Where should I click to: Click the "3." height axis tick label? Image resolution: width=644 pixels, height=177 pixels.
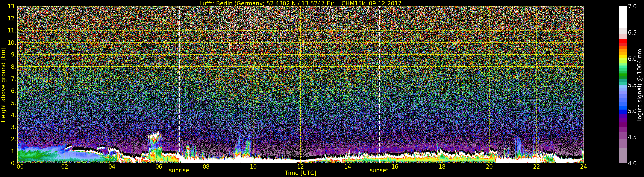13,127
